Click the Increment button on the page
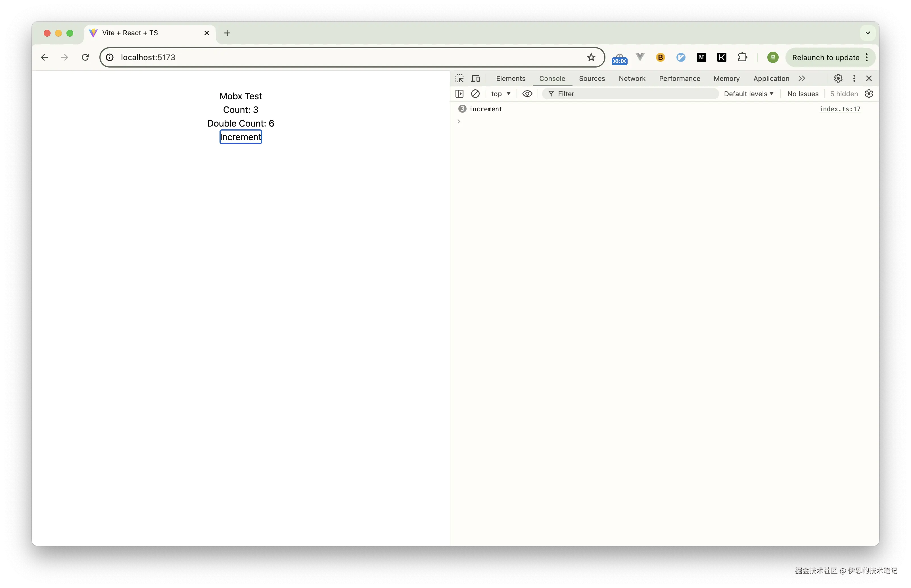This screenshot has height=588, width=911. click(240, 137)
